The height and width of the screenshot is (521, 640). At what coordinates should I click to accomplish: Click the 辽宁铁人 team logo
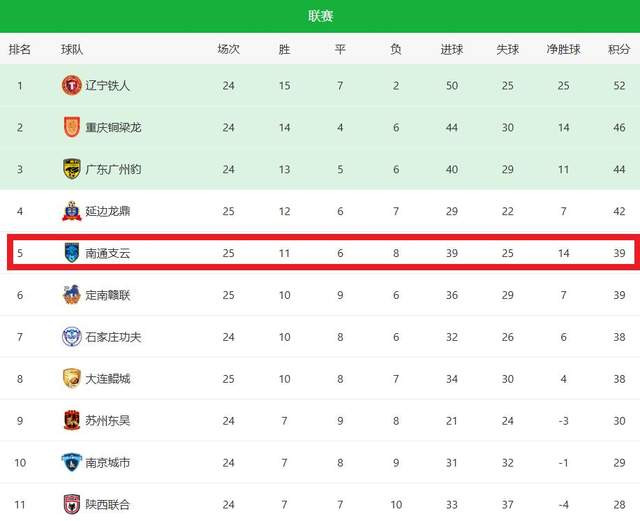coord(71,86)
